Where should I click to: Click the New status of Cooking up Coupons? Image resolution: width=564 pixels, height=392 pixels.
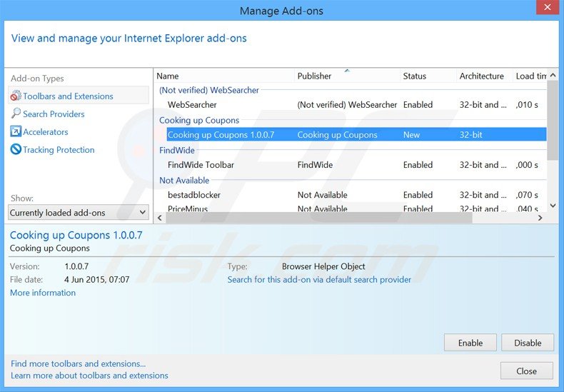point(411,135)
